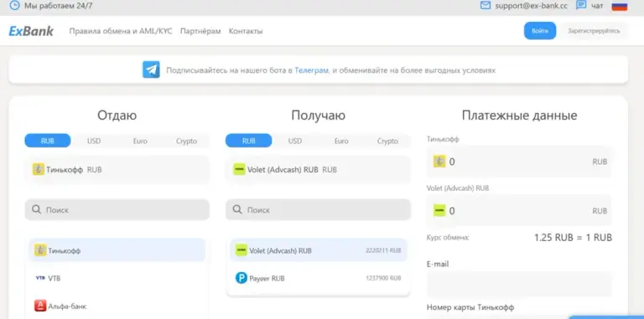Image resolution: width=644 pixels, height=319 pixels.
Task: Choose VTB row in give list
Action: [x=117, y=278]
